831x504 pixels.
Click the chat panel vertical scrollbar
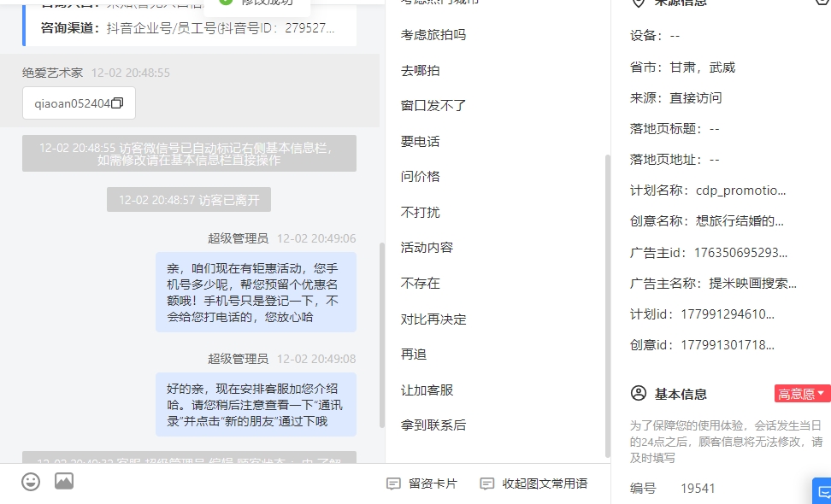pos(381,335)
